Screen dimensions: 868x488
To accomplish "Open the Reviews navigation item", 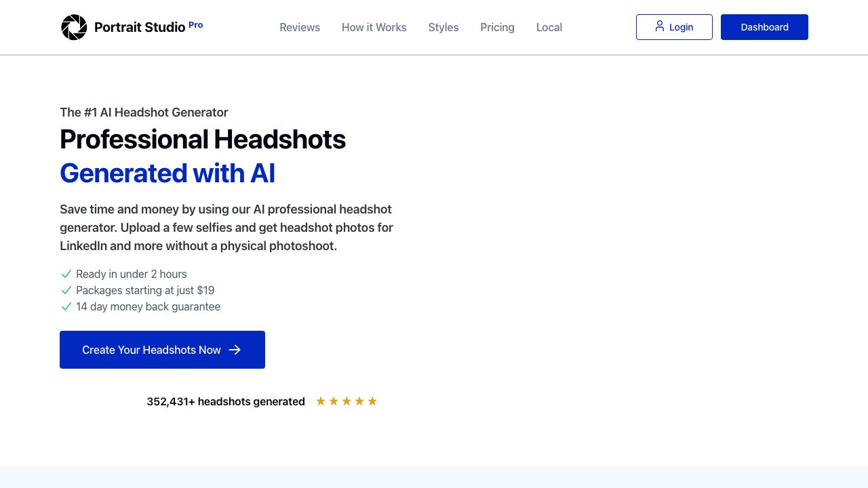I will (x=300, y=27).
